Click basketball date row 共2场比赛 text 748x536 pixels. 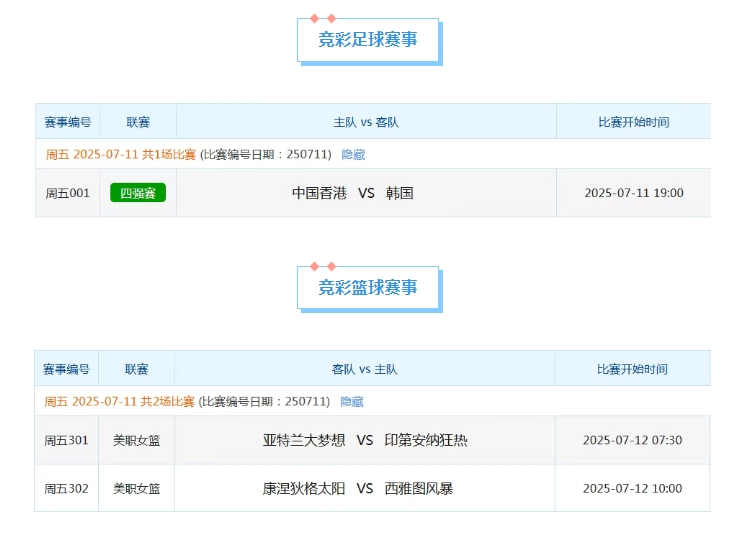[x=167, y=402]
